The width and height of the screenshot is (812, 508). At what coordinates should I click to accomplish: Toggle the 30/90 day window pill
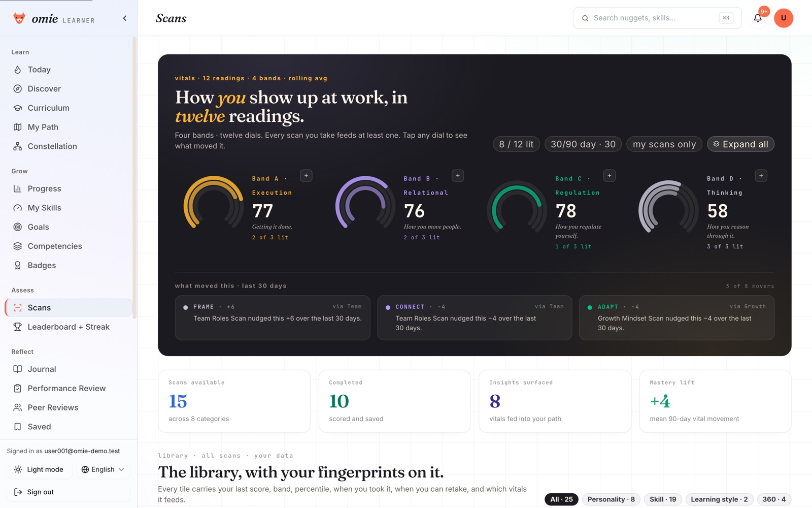583,144
